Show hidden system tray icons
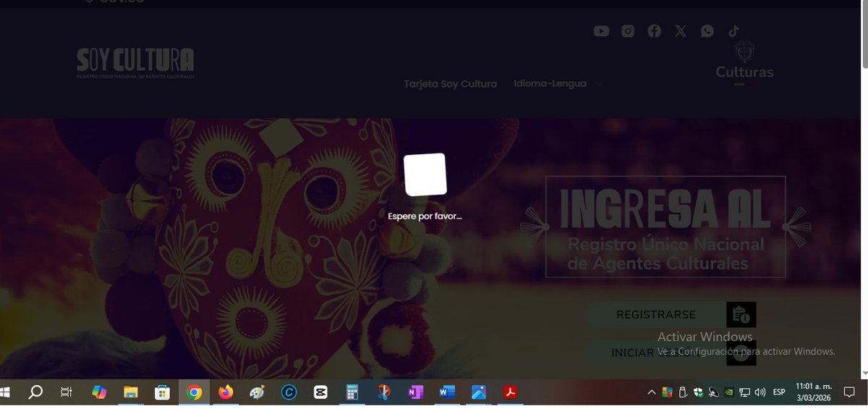This screenshot has height=409, width=868. 652,392
